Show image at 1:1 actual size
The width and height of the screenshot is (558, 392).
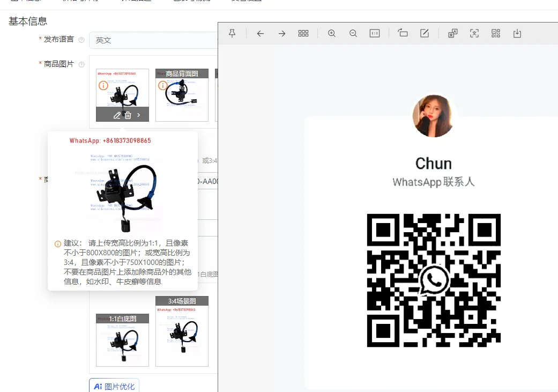pyautogui.click(x=375, y=33)
